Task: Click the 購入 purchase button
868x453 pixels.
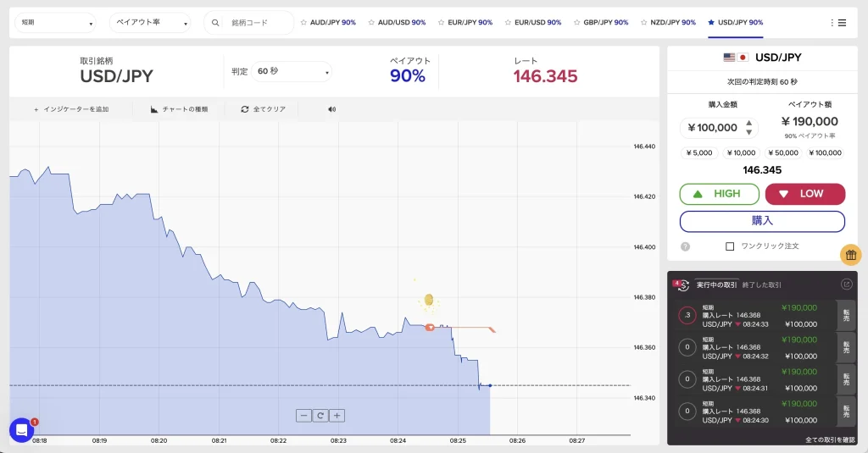Action: point(762,221)
